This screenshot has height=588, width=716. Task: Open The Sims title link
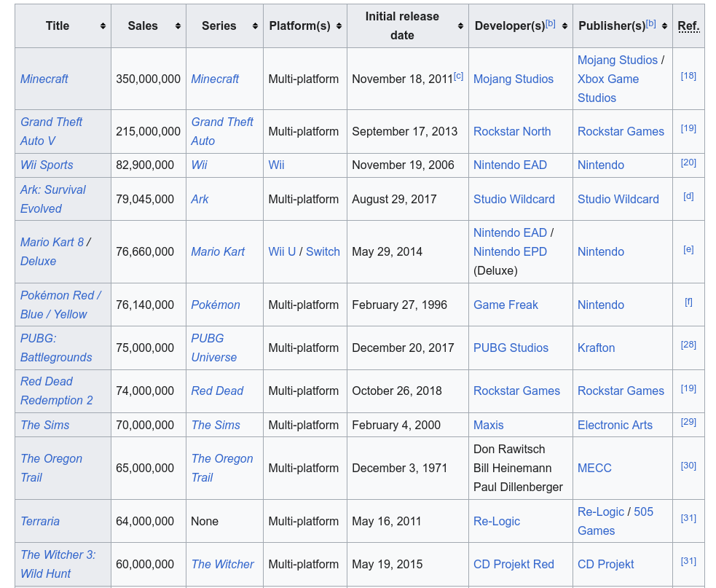(x=44, y=425)
